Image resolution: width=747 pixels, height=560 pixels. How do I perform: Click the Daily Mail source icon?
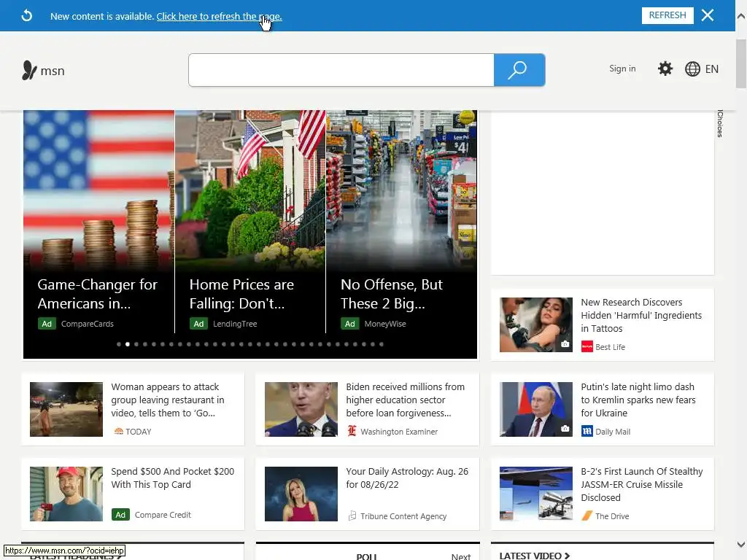coord(587,432)
